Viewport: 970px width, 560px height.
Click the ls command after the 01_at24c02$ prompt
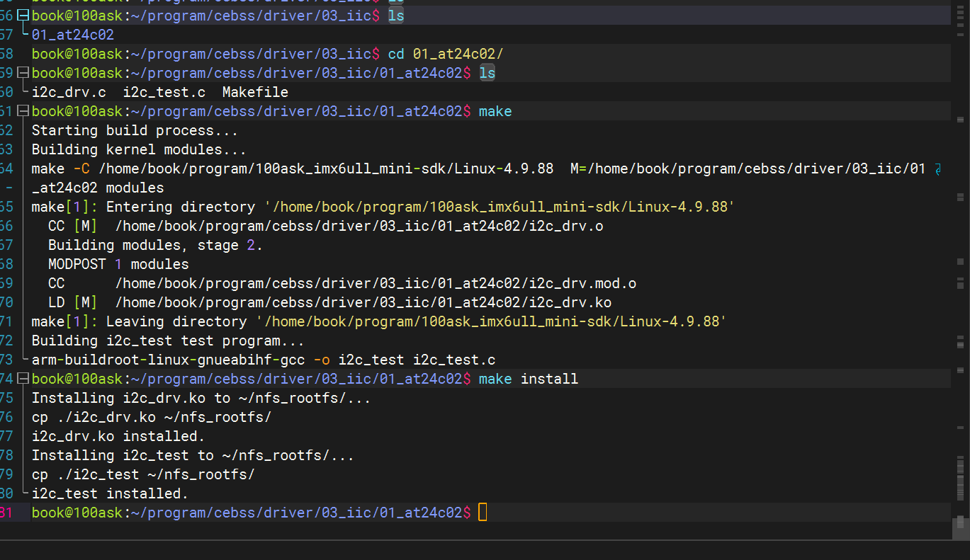[x=487, y=72]
